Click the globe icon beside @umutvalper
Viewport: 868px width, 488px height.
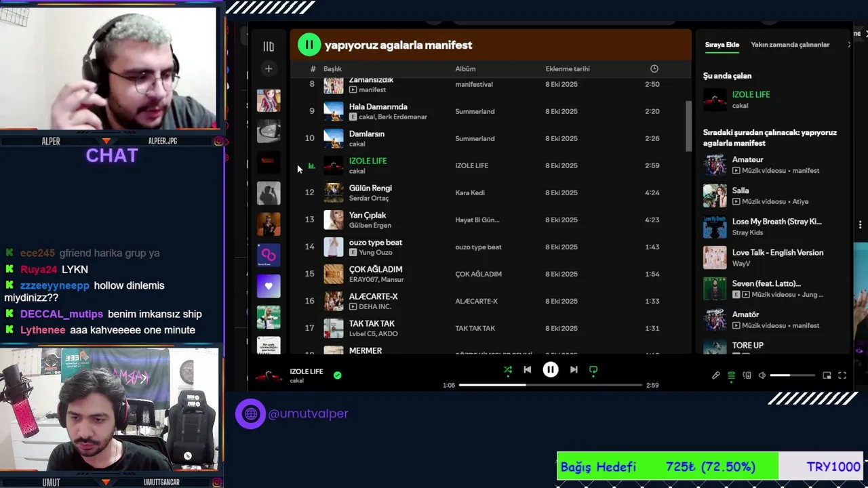[x=251, y=413]
